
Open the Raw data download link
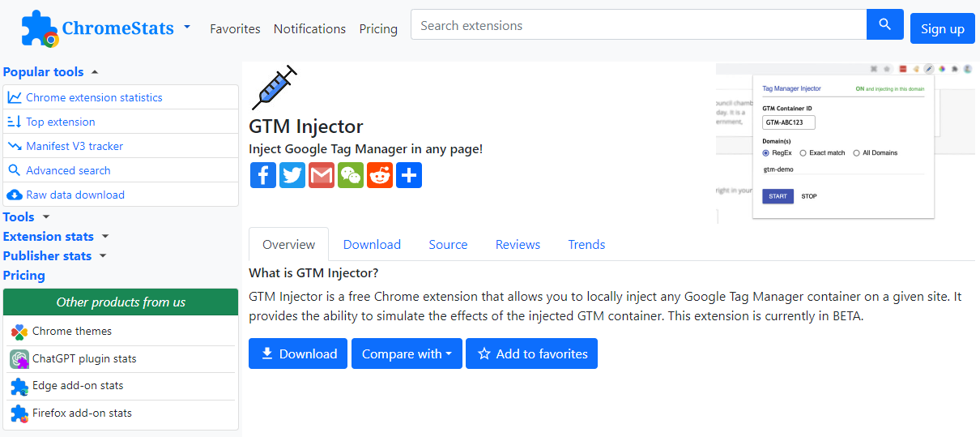(75, 195)
